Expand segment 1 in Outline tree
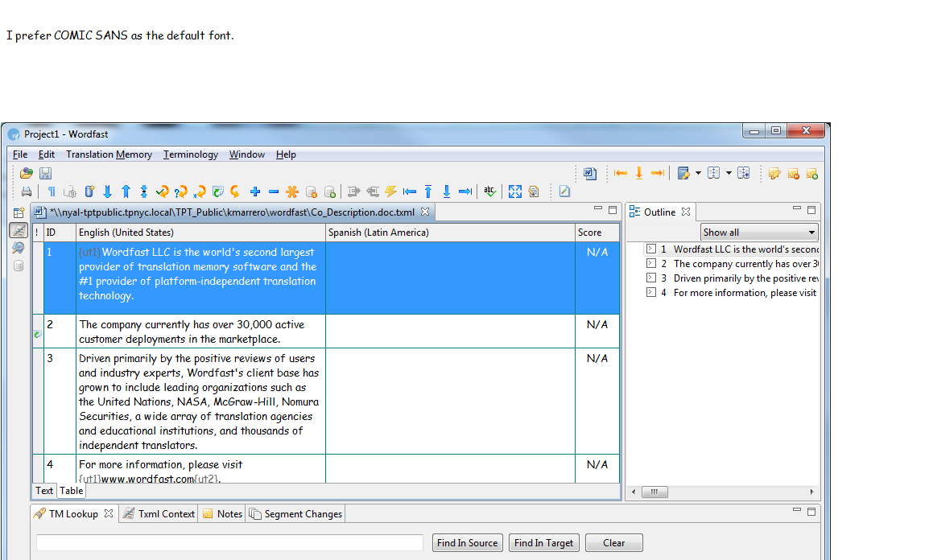Image resolution: width=929 pixels, height=560 pixels. click(x=650, y=249)
